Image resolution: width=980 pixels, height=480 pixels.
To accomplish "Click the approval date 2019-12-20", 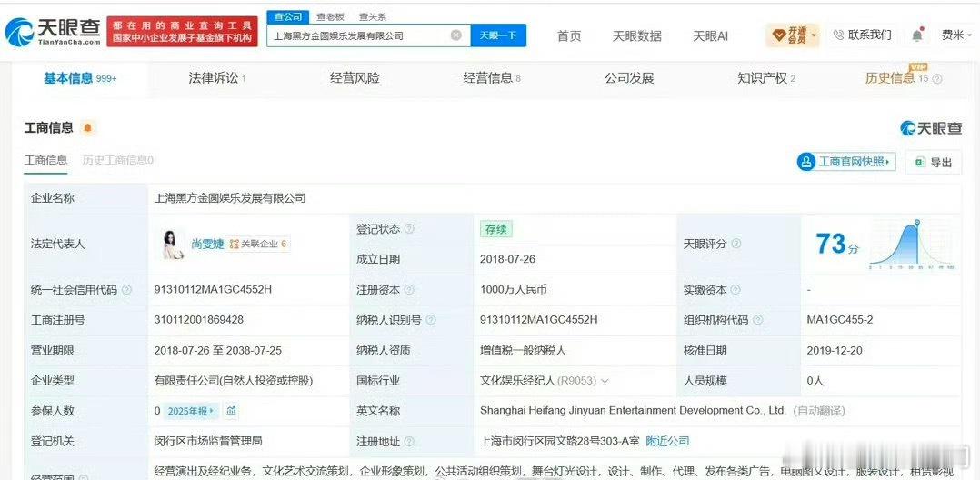I will click(835, 351).
